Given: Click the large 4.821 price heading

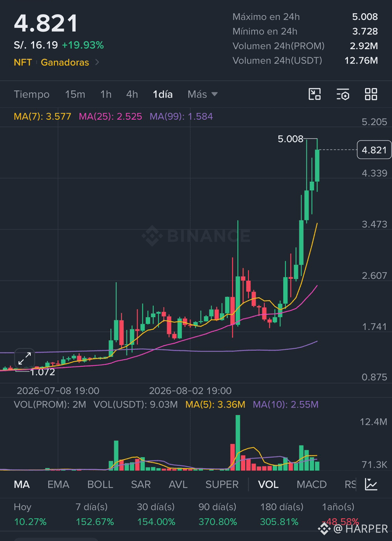Looking at the screenshot, I should click(46, 24).
